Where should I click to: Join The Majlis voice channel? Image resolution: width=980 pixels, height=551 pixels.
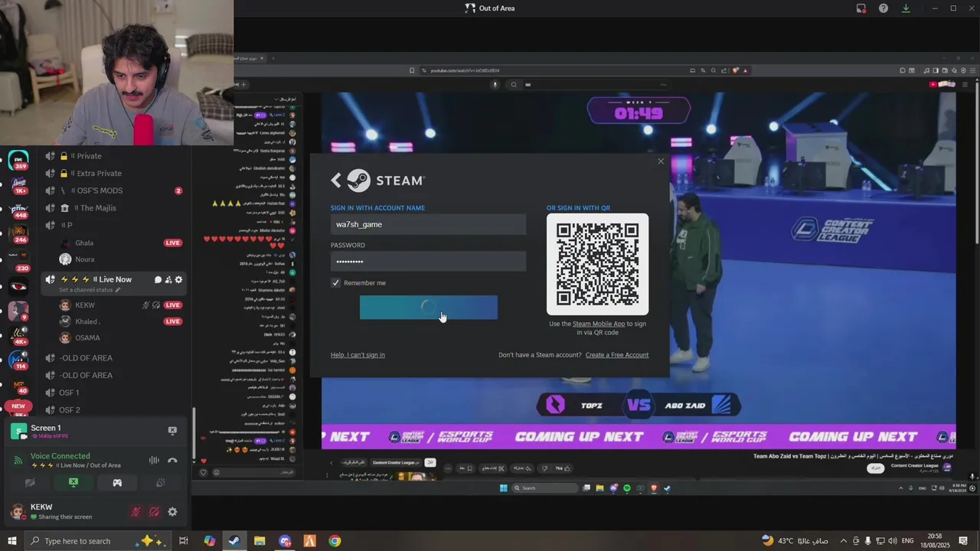click(115, 208)
